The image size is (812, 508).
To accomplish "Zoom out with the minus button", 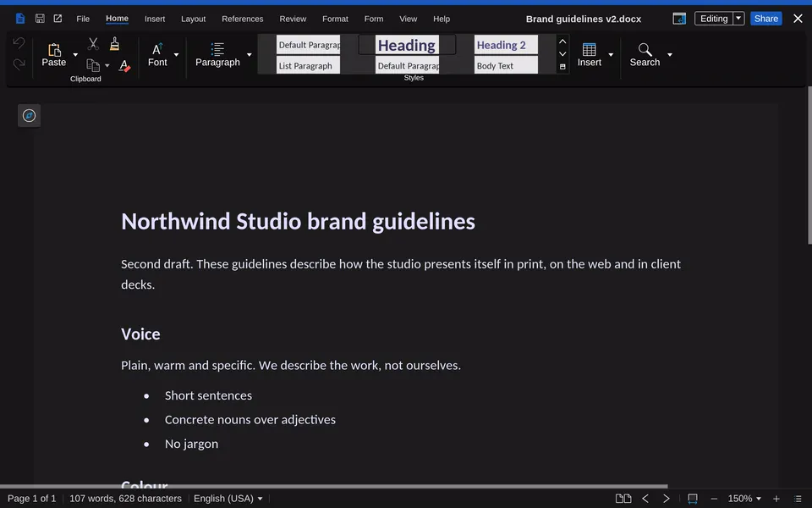I will [x=714, y=499].
